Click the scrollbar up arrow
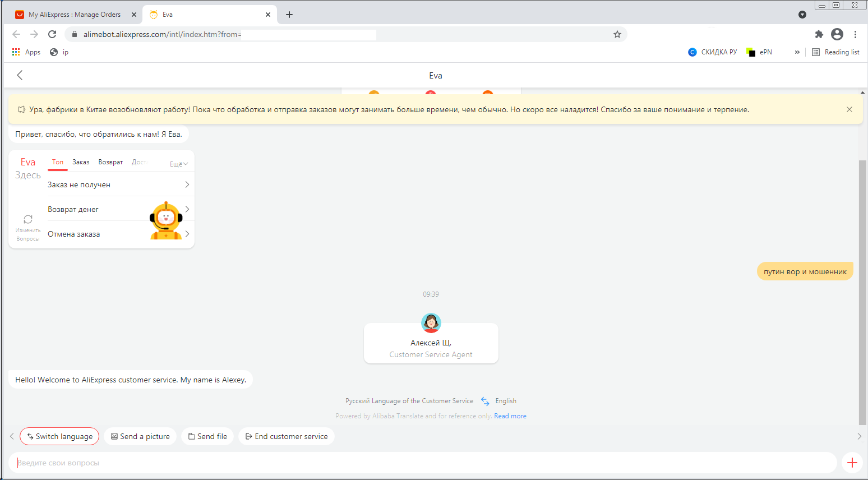Image resolution: width=868 pixels, height=480 pixels. [x=862, y=93]
